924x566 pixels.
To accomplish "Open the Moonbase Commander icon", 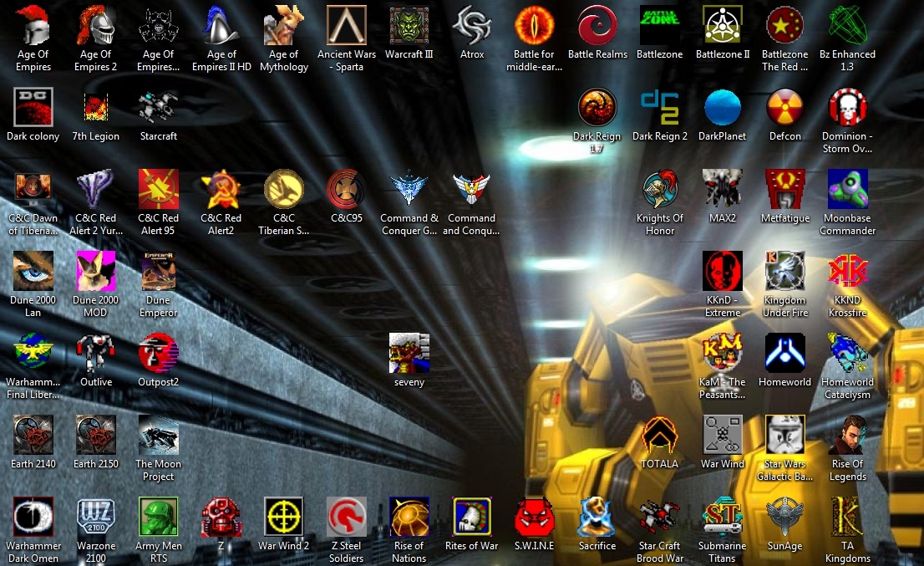I will pos(847,189).
